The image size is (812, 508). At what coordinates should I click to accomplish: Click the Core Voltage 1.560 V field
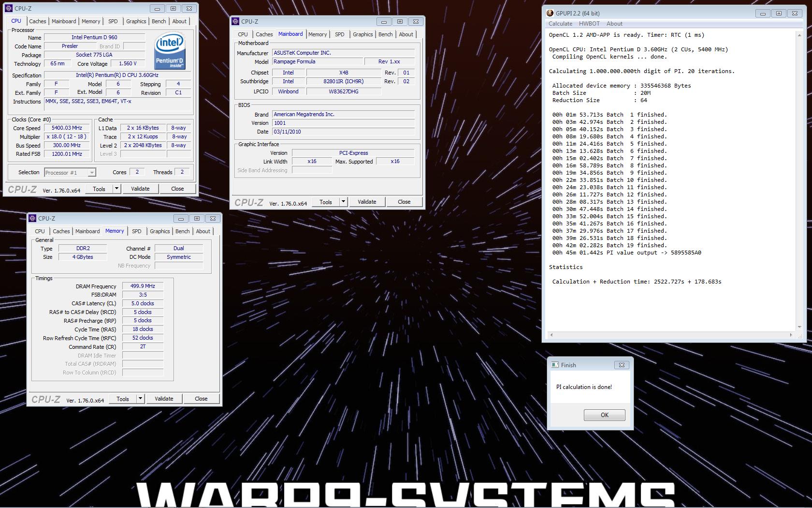[128, 63]
